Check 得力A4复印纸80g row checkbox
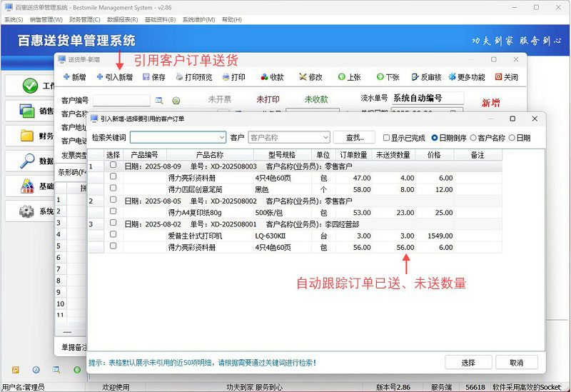The width and height of the screenshot is (571, 392). coord(113,211)
